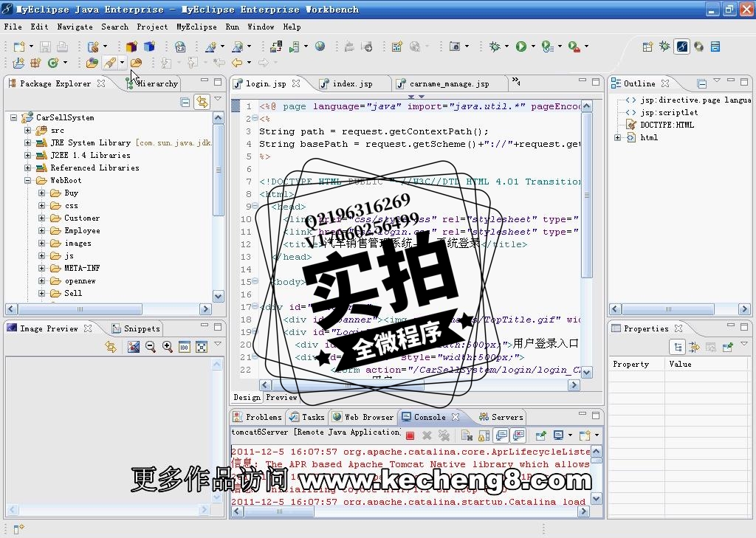Open dropdown arrow next to Run icon

(533, 46)
